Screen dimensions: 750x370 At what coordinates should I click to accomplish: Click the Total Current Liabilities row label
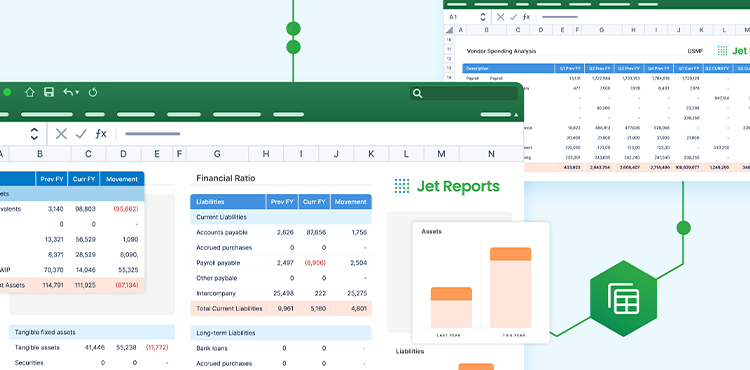click(229, 308)
